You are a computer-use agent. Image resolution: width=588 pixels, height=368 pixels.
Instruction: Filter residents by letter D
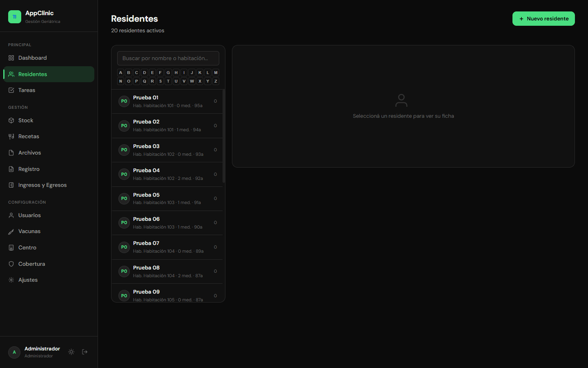(x=145, y=73)
